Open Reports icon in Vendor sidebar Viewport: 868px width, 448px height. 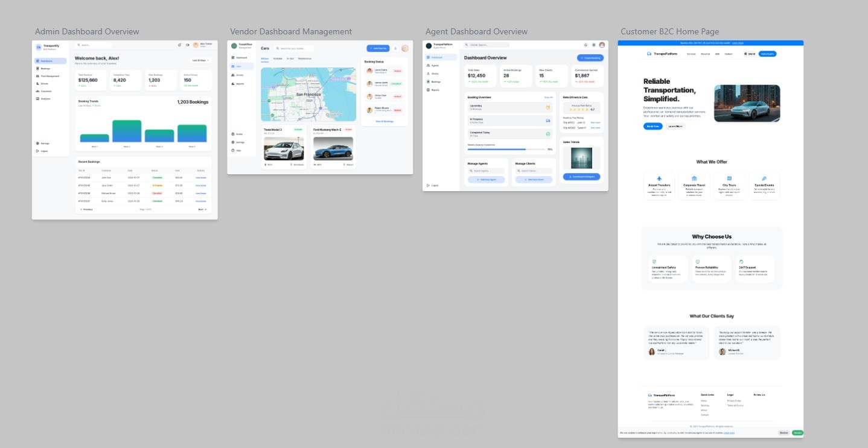tap(232, 84)
